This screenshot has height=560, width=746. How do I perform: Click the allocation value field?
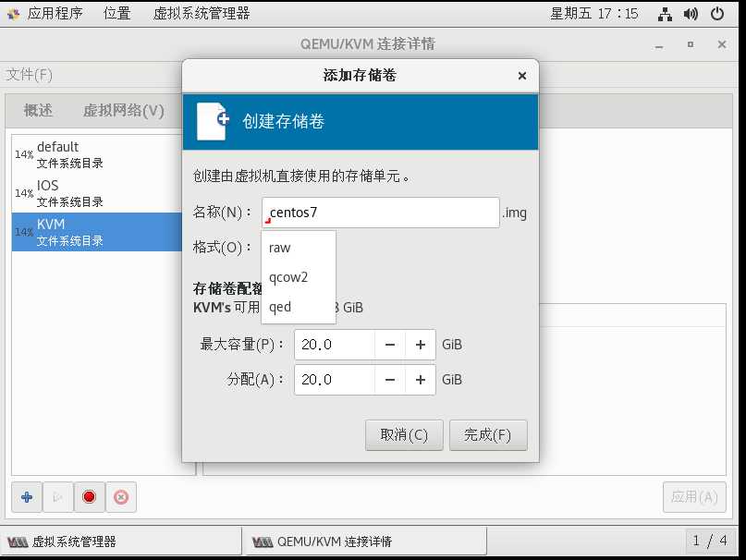[x=335, y=380]
